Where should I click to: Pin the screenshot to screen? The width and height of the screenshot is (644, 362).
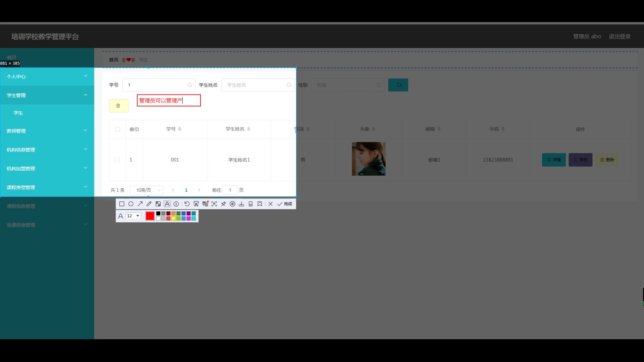[223, 204]
